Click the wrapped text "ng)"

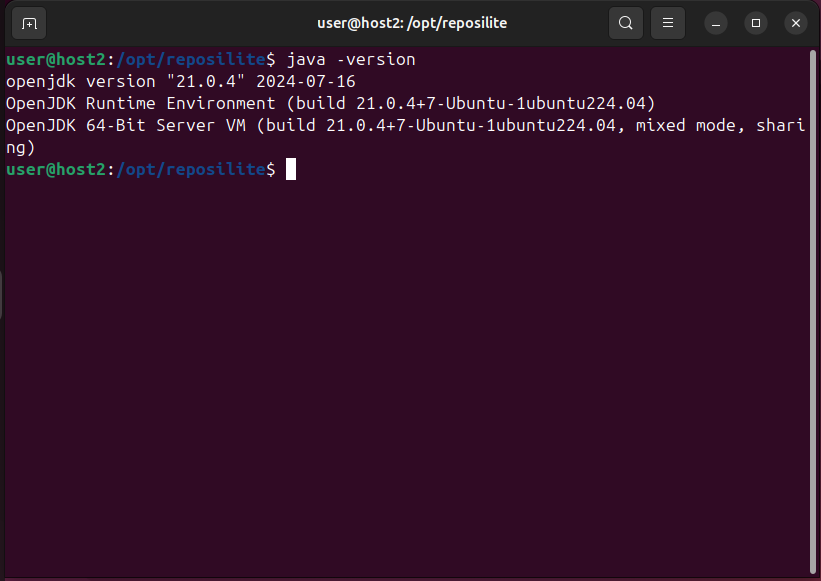pos(20,148)
